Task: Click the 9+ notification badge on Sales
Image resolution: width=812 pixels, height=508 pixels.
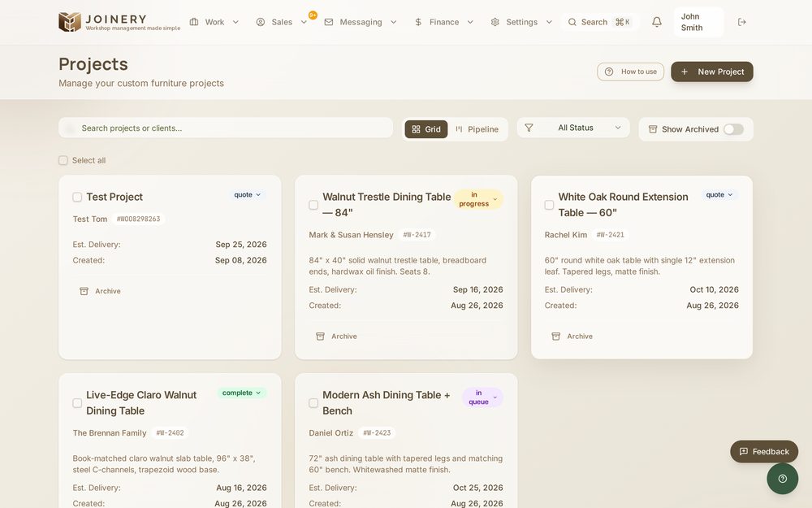Action: coord(313,15)
